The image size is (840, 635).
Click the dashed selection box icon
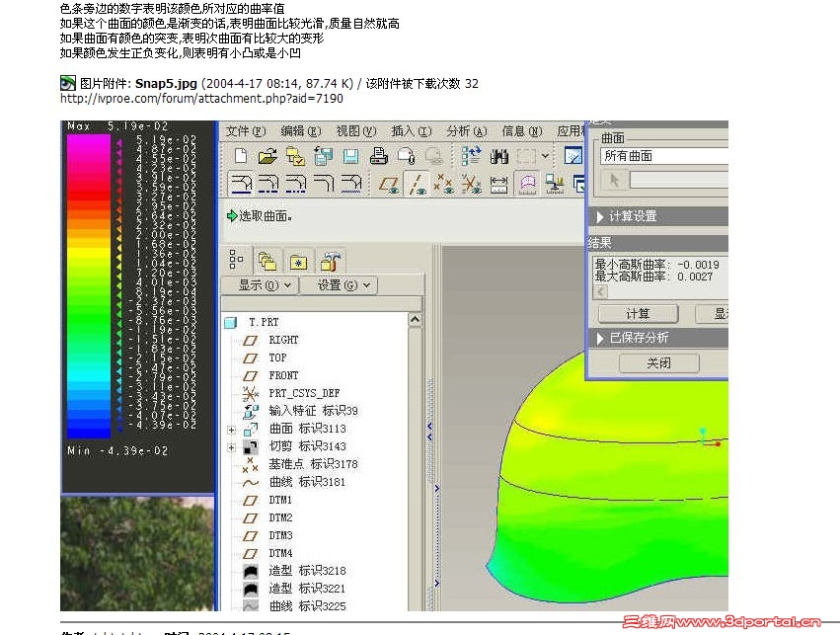(526, 156)
